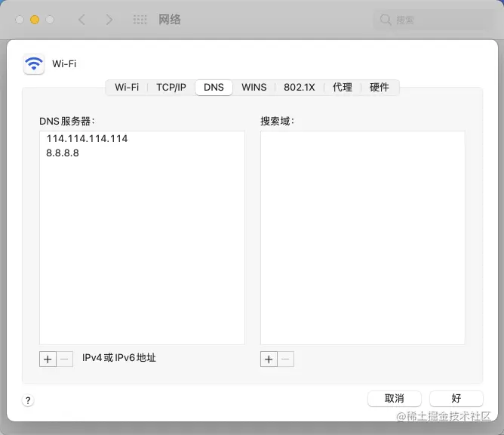
Task: Select DNS entry 8.8.8.8
Action: click(x=142, y=153)
